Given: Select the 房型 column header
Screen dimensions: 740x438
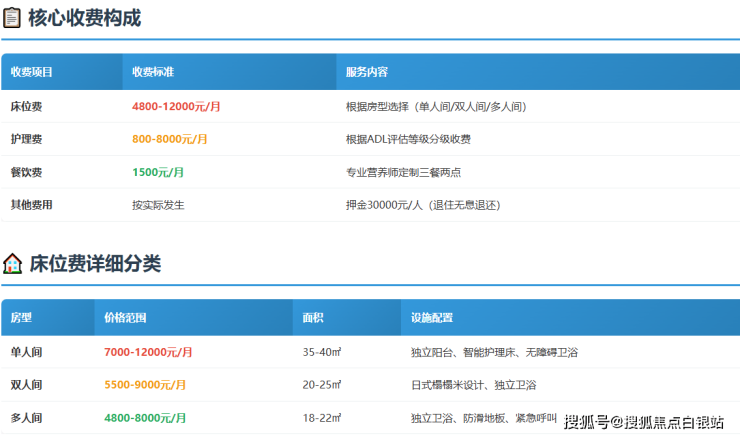Looking at the screenshot, I should point(21,318).
